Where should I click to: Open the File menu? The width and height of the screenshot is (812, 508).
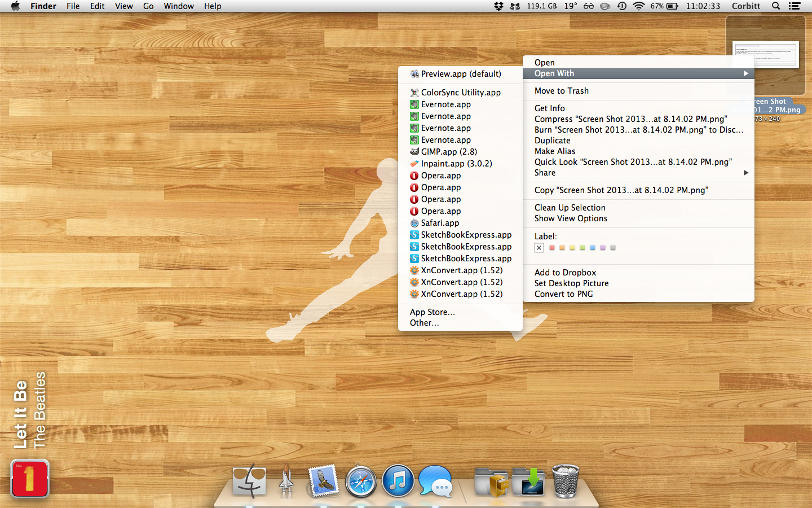click(73, 6)
